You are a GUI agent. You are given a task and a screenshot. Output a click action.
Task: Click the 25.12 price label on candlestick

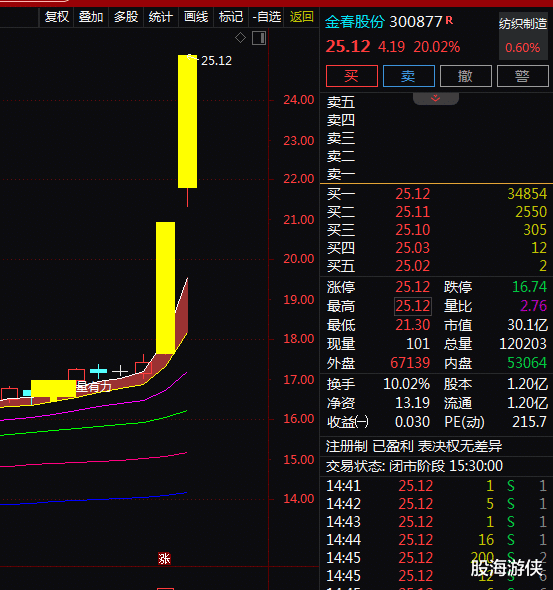pyautogui.click(x=216, y=61)
